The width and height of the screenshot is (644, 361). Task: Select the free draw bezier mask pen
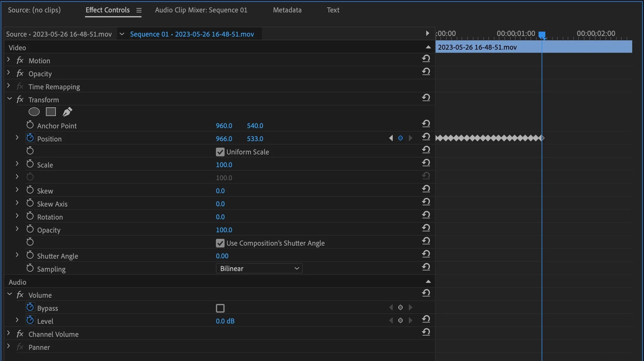click(68, 112)
